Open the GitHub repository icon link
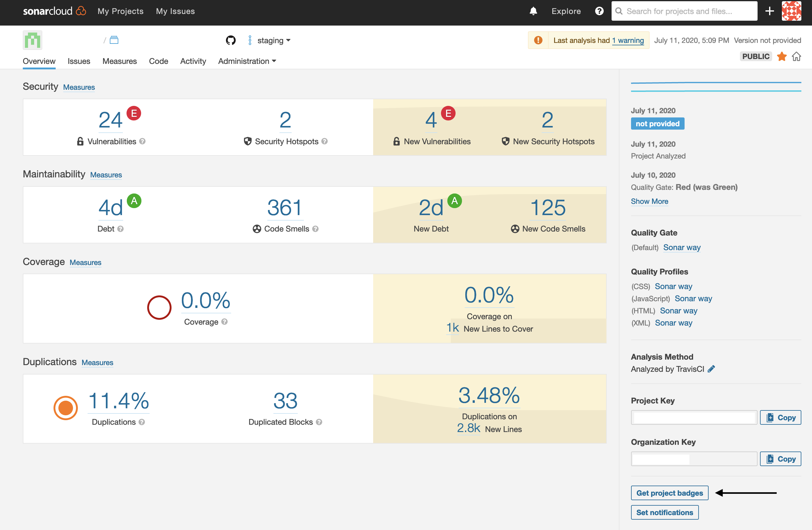The height and width of the screenshot is (530, 812). coord(231,40)
